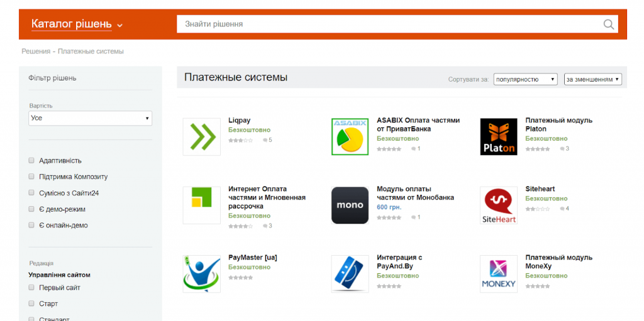Screen dimensions: 644x321
Task: Go to Решения breadcrumb link
Action: tap(36, 52)
